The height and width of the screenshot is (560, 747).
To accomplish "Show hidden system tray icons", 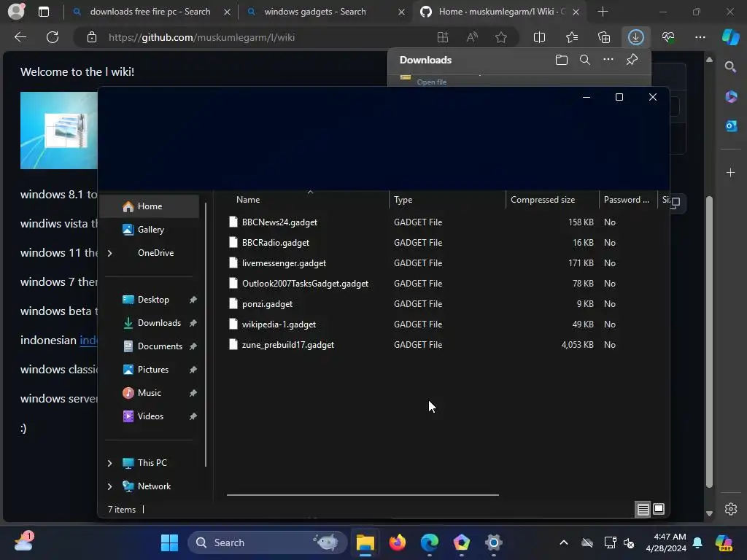I will tap(564, 542).
